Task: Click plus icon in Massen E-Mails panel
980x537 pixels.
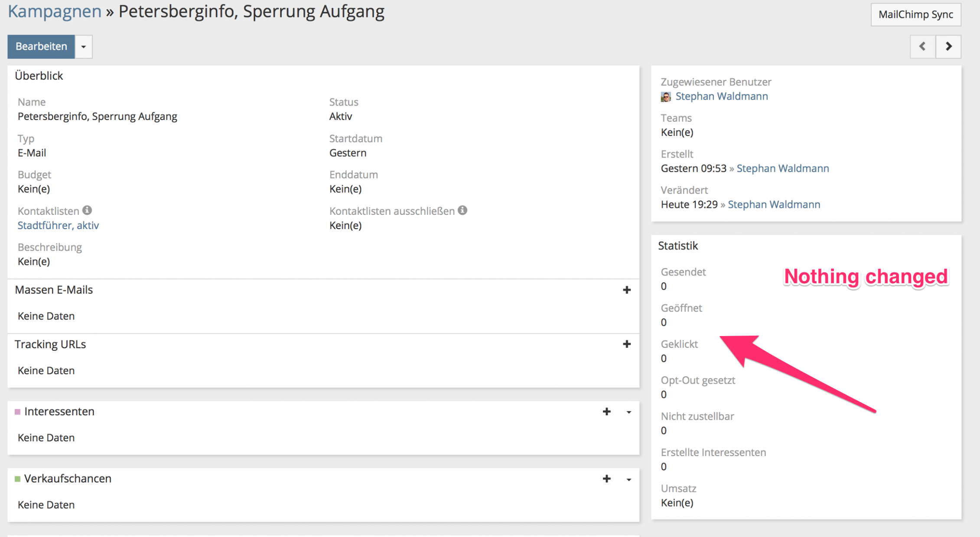Action: click(626, 290)
